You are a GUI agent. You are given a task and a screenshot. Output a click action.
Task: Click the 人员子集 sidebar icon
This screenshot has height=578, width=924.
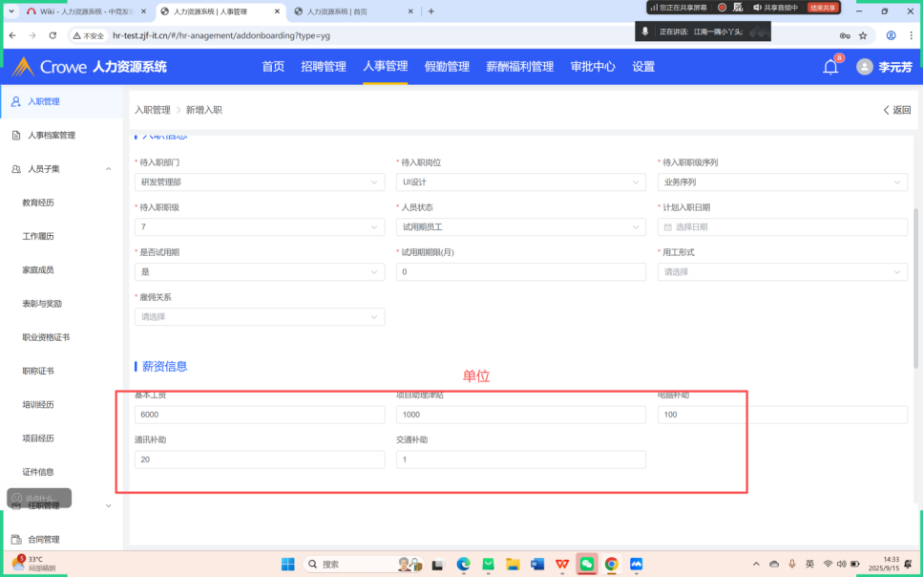tap(16, 169)
